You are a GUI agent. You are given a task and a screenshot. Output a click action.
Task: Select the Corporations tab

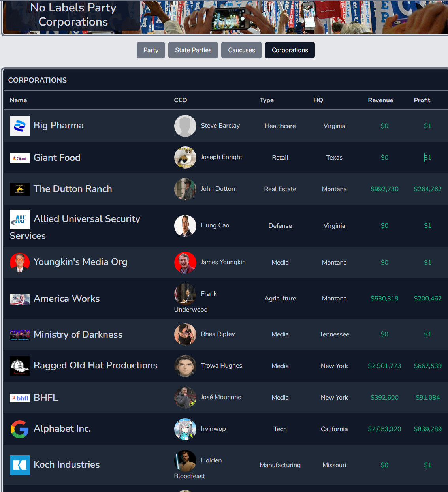click(x=290, y=50)
